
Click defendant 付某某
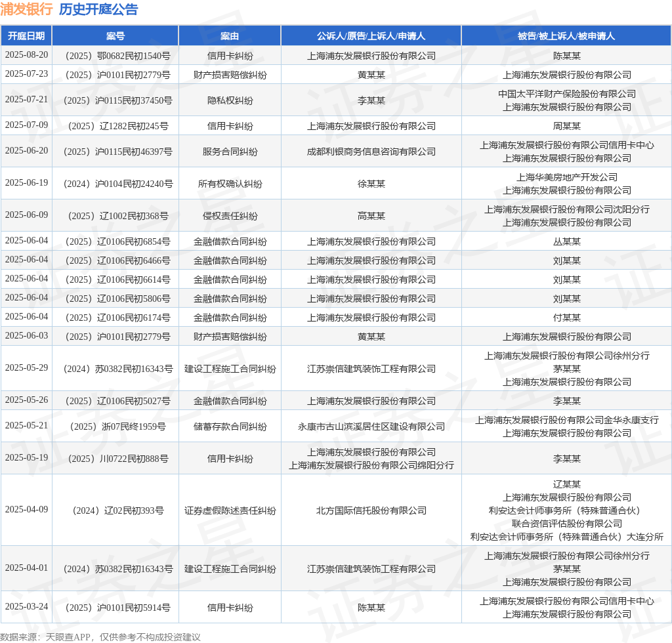(x=566, y=318)
